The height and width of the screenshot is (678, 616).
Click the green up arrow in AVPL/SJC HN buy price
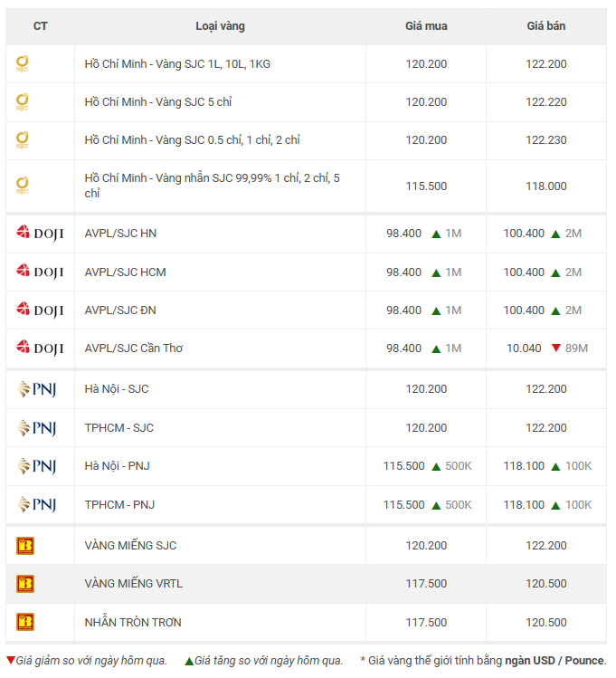tap(436, 234)
